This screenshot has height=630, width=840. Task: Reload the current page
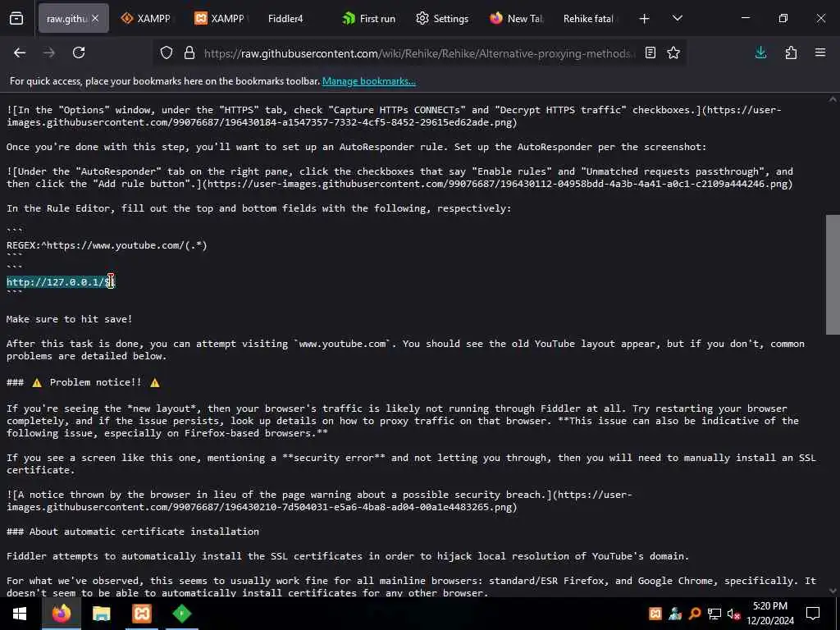[x=79, y=52]
